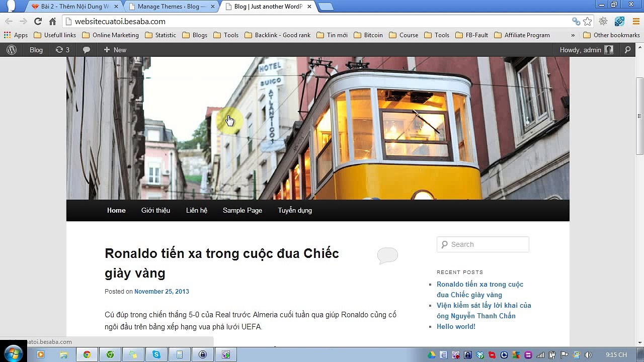The width and height of the screenshot is (644, 362).
Task: Switch to Chrome in the taskbar
Action: click(x=87, y=354)
